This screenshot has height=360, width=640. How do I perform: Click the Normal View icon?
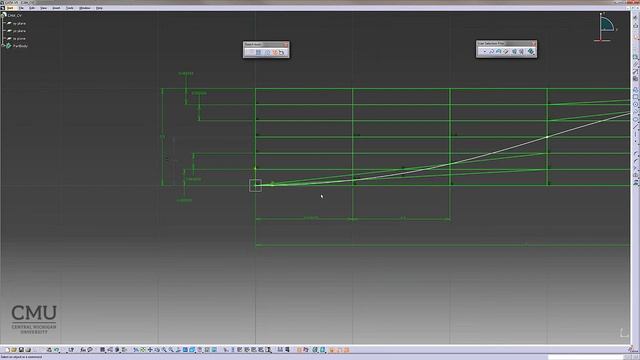pyautogui.click(x=178, y=350)
